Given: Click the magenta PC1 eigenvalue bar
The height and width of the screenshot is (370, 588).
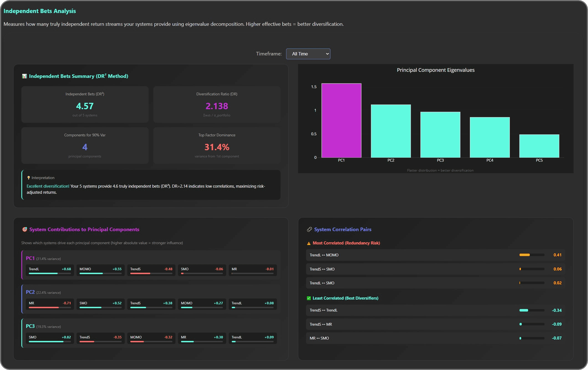Looking at the screenshot, I should coord(341,121).
